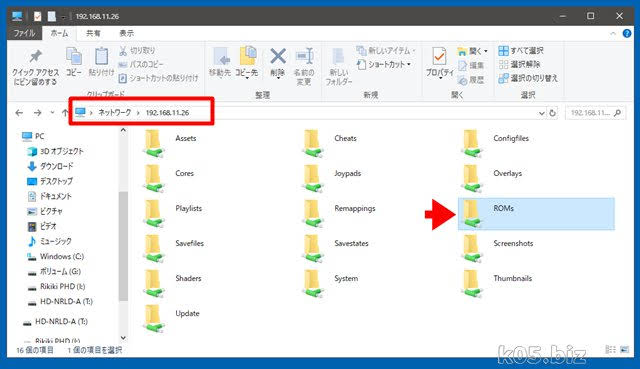Image resolution: width=640 pixels, height=369 pixels.
Task: Switch to the View ribbon tab
Action: [127, 33]
